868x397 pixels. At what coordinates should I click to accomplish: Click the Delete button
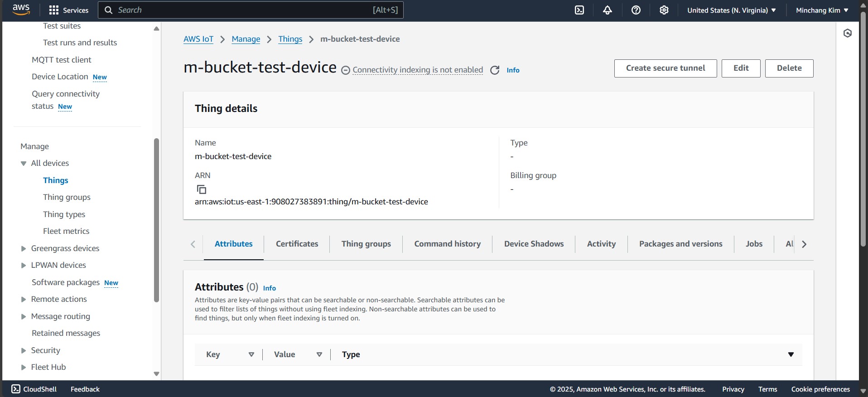[x=789, y=68]
